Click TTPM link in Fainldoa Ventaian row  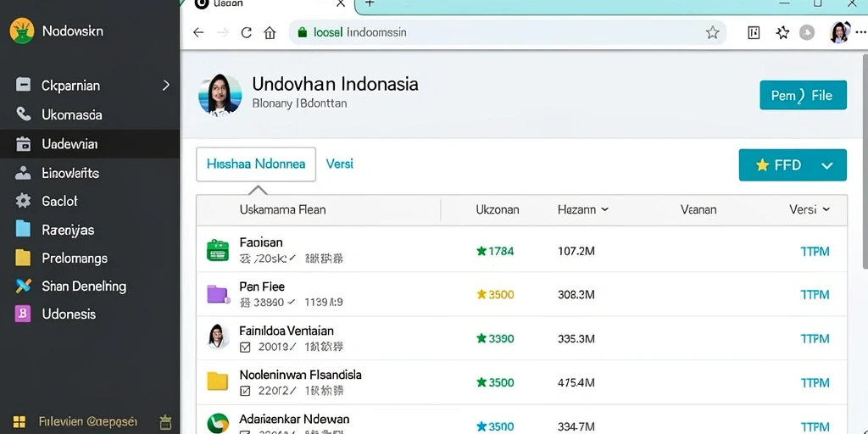click(x=815, y=338)
